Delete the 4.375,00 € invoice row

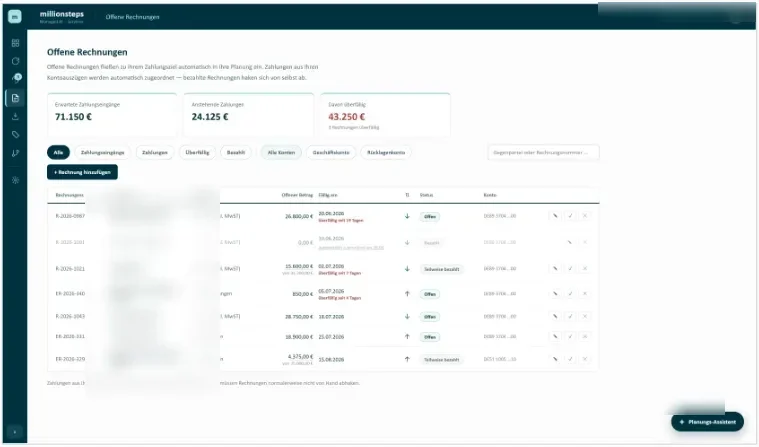point(585,359)
